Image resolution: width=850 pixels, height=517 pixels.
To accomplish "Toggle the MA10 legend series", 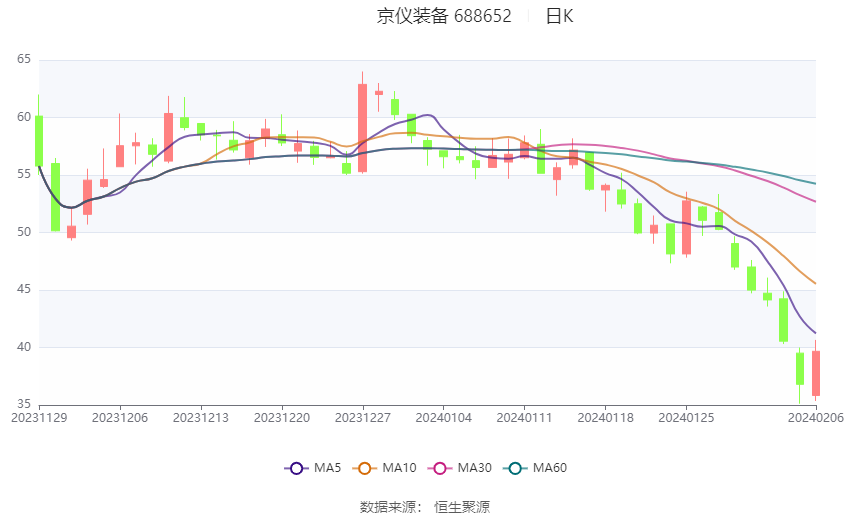I will click(x=384, y=468).
